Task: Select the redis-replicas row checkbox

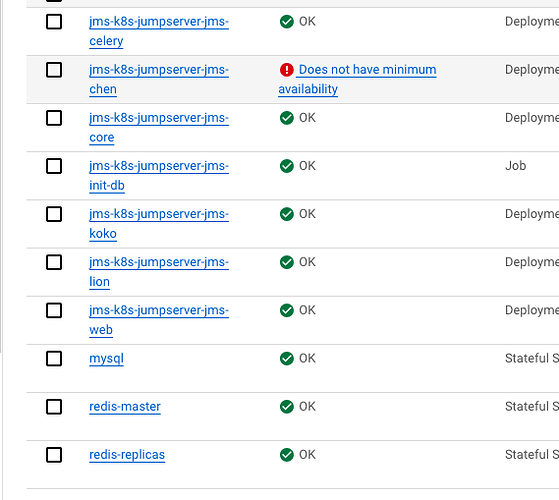Action: pos(54,455)
